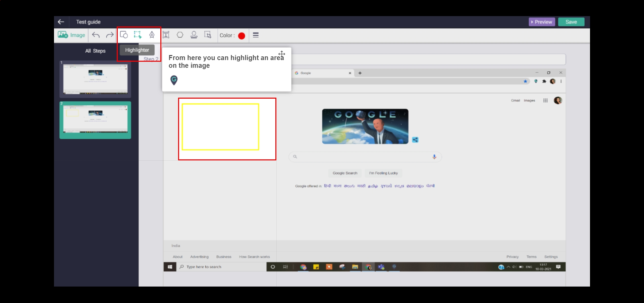
Task: Click the Windows Start button
Action: 170,267
